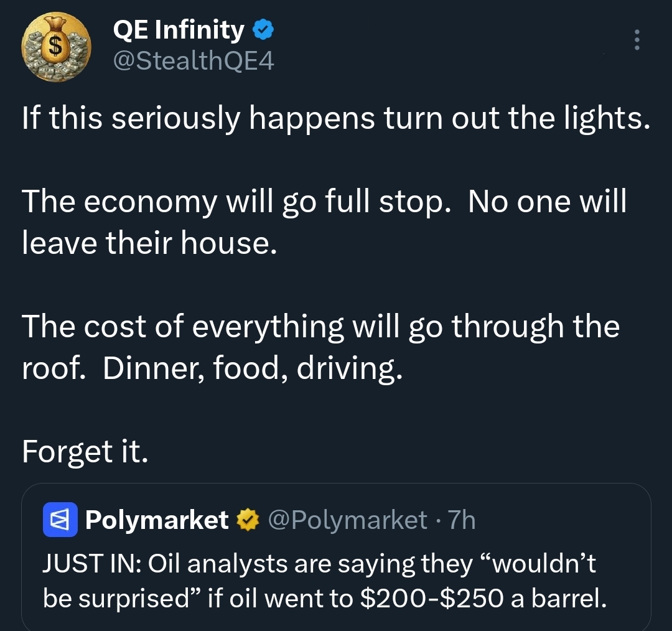Click the blue verified badge beside QE Infinity

(263, 30)
